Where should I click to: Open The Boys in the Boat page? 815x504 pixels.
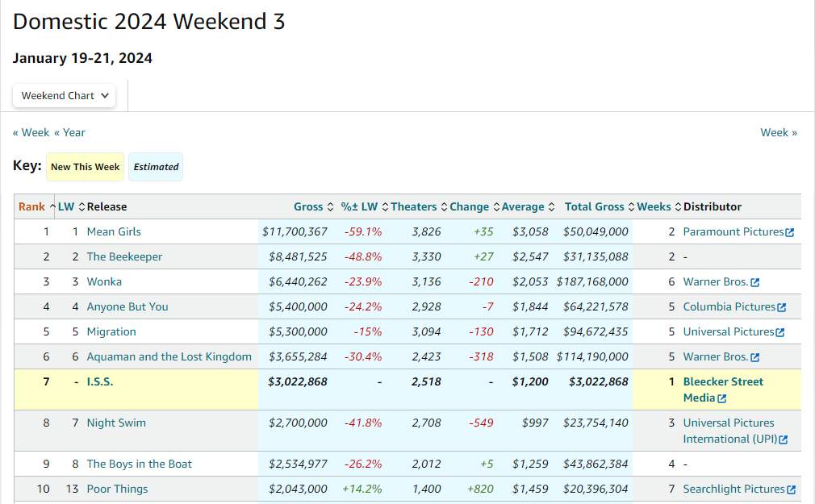[140, 464]
